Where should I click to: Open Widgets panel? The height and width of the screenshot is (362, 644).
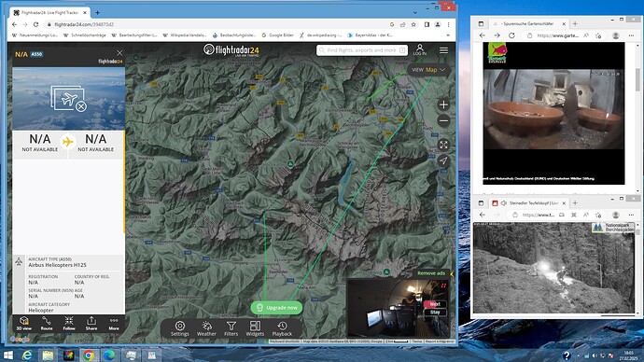click(255, 328)
